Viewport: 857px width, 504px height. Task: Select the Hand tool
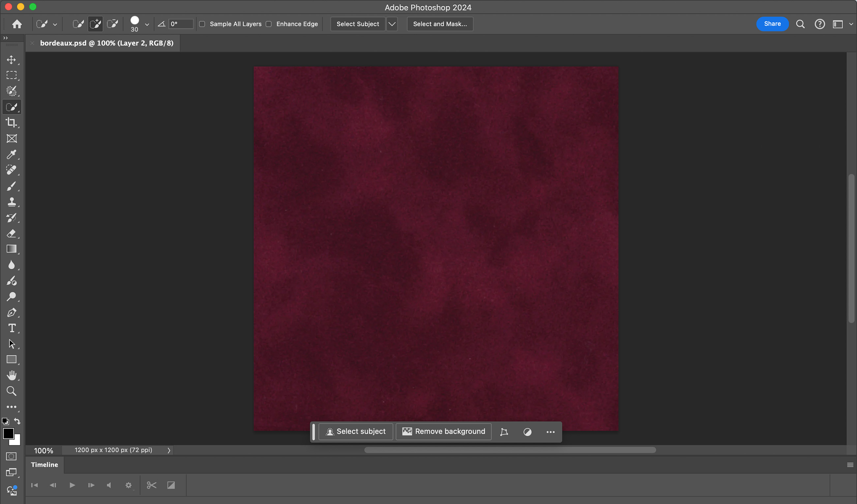[11, 375]
